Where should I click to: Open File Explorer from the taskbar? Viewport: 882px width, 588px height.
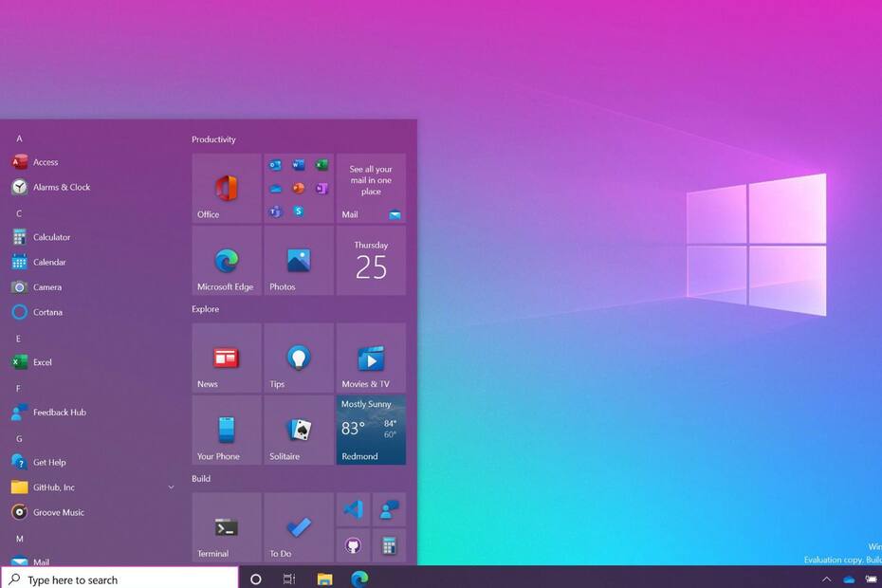click(x=324, y=579)
